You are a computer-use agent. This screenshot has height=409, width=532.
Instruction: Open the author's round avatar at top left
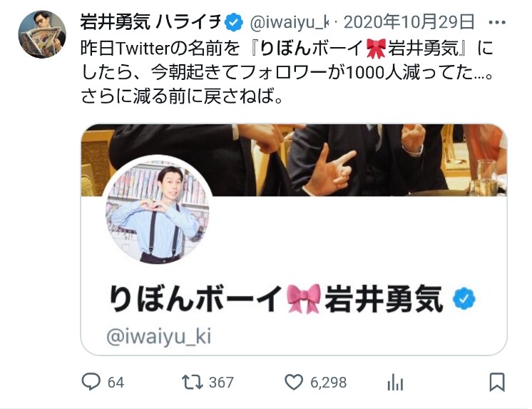tap(42, 34)
